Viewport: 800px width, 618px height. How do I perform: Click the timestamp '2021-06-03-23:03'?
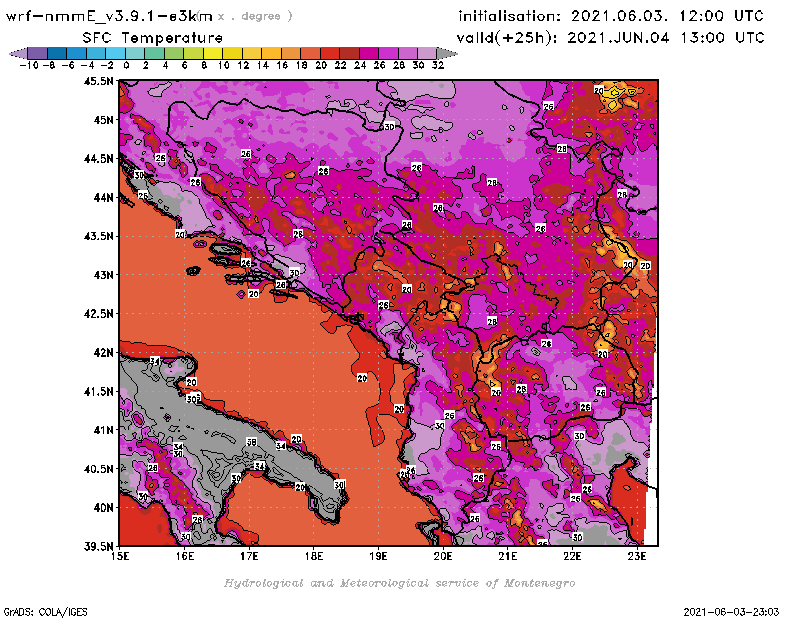(x=731, y=612)
